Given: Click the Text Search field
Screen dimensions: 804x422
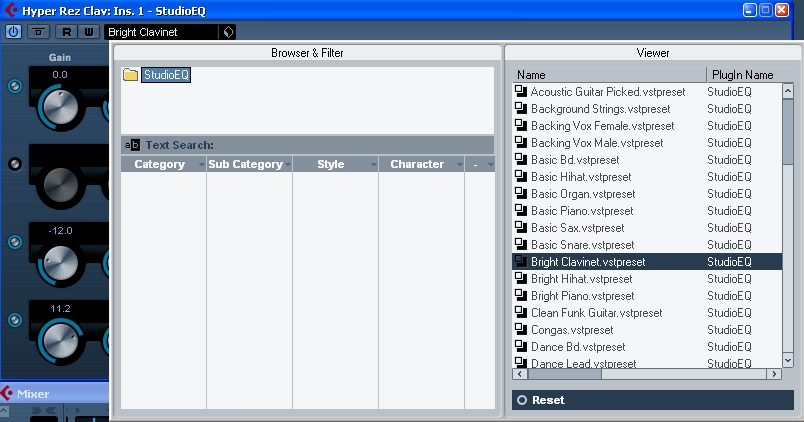Looking at the screenshot, I should coord(308,145).
